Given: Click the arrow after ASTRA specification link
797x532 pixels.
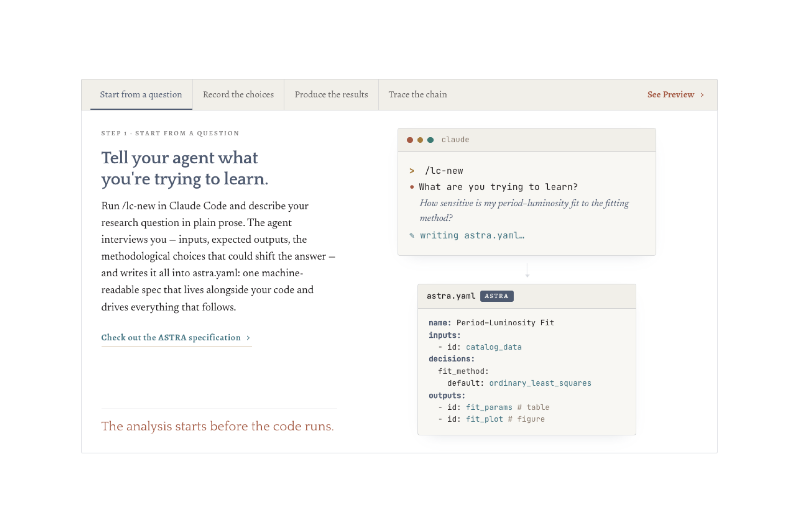Looking at the screenshot, I should [248, 338].
